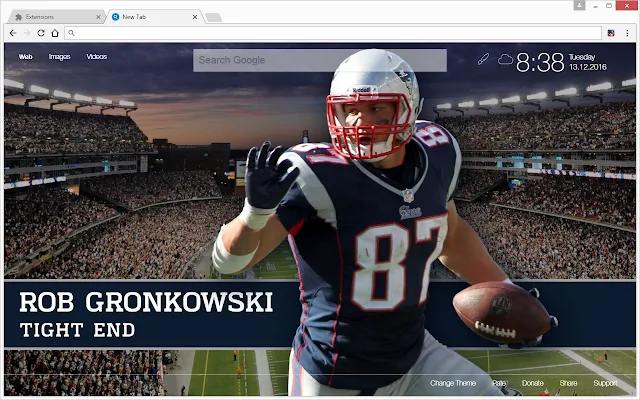Click the magnifier icon in address bar
This screenshot has height=400, width=640.
pos(71,33)
